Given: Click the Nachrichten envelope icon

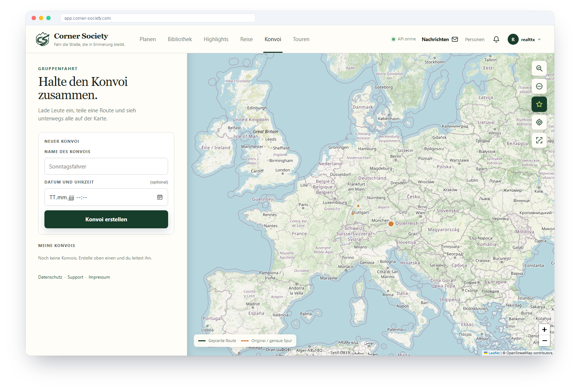Looking at the screenshot, I should point(455,39).
